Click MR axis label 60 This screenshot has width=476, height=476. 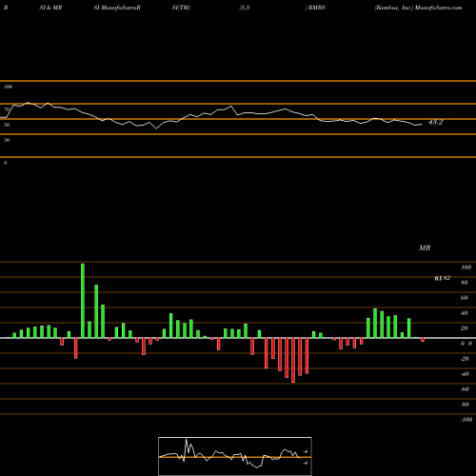pos(465,298)
